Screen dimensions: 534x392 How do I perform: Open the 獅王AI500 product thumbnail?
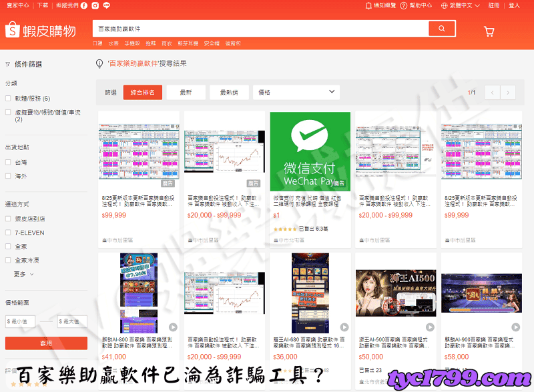point(396,293)
